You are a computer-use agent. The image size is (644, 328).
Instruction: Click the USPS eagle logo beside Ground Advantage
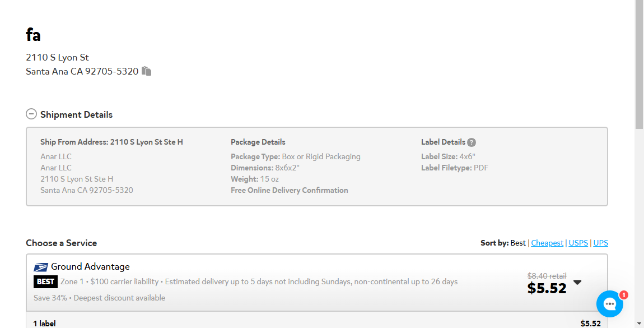pos(41,267)
